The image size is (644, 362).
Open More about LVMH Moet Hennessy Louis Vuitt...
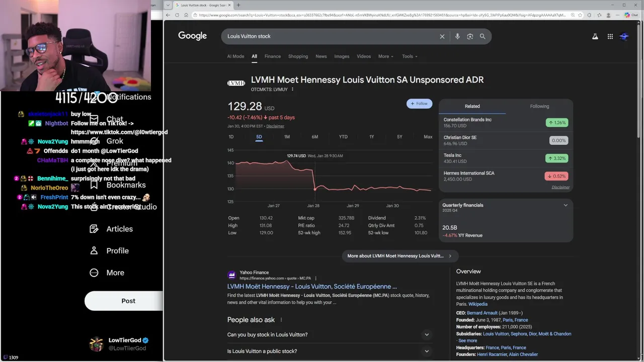pyautogui.click(x=400, y=256)
